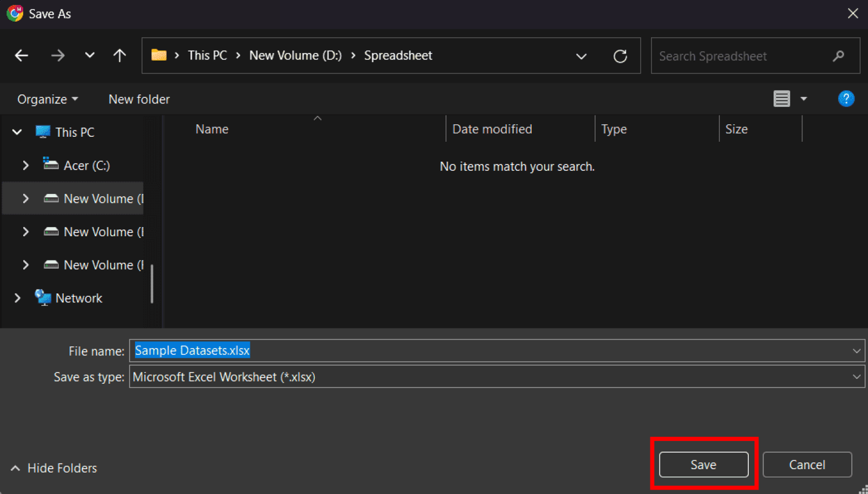868x494 pixels.
Task: Expand the Network tree node
Action: [17, 298]
